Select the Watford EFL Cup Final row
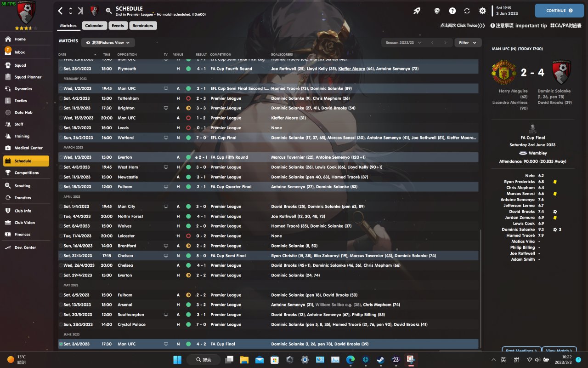 (x=268, y=138)
